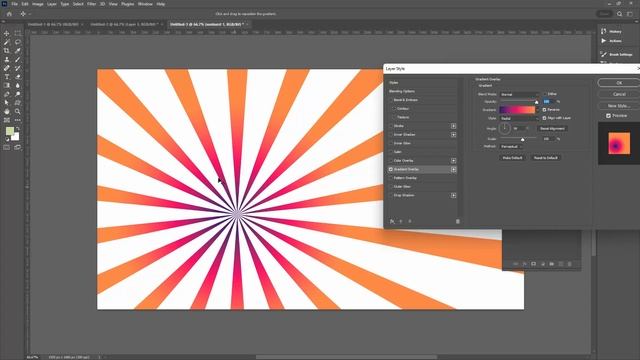The width and height of the screenshot is (640, 360).
Task: Uncheck the Gradient Overlay checkbox
Action: click(x=391, y=169)
